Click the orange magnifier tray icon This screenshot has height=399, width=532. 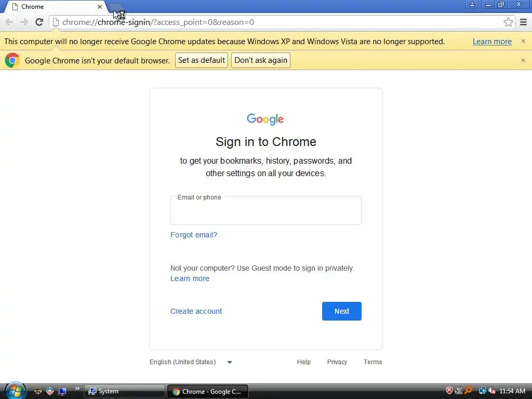468,391
